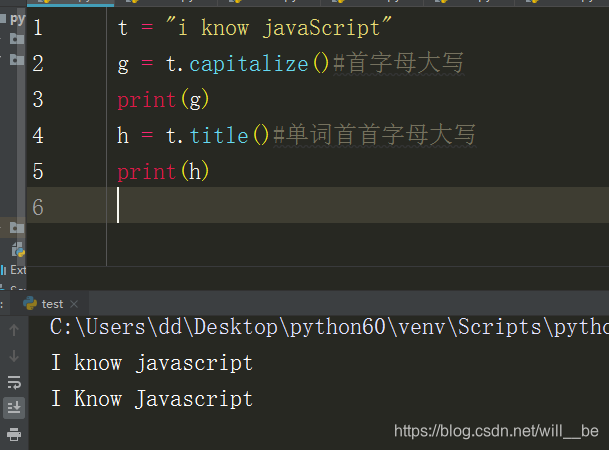Click line number 2 in the gutter
Image resolution: width=609 pixels, height=450 pixels.
coord(38,64)
